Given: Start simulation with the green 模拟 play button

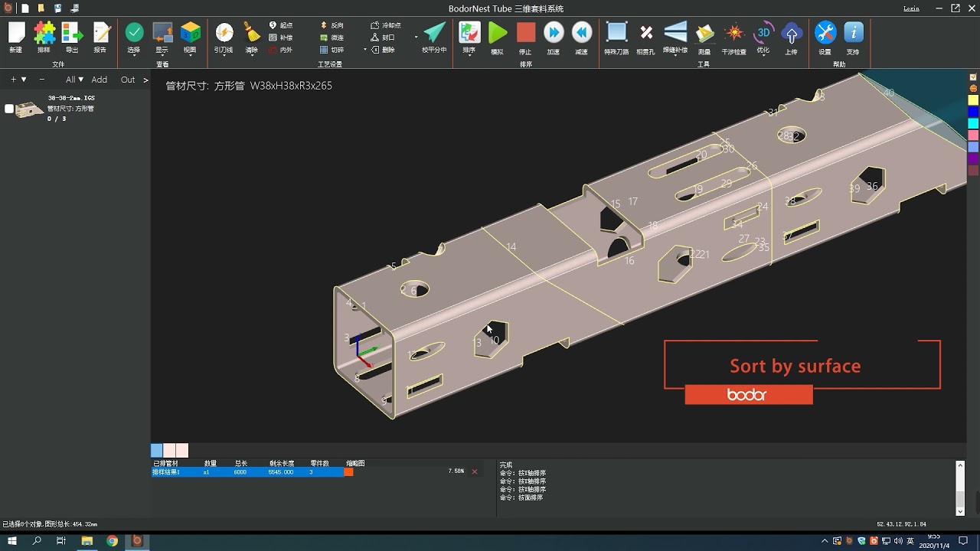Looking at the screenshot, I should coord(498,32).
